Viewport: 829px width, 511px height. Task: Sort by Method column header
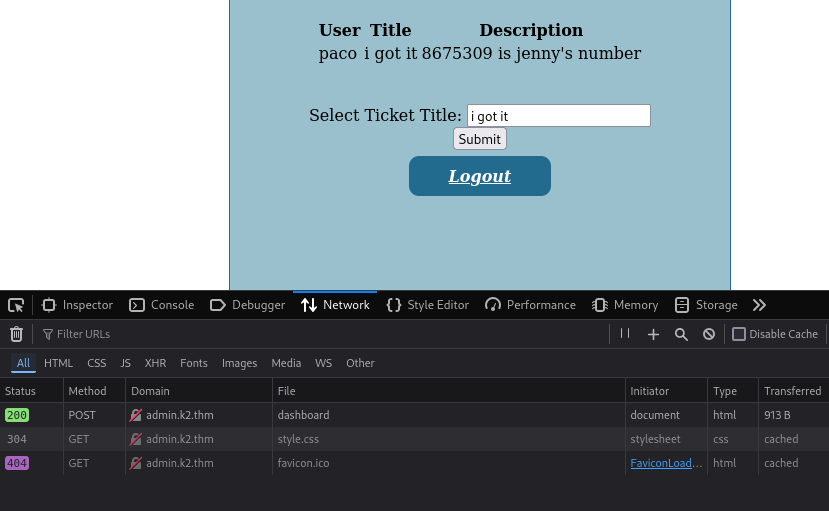(x=94, y=391)
